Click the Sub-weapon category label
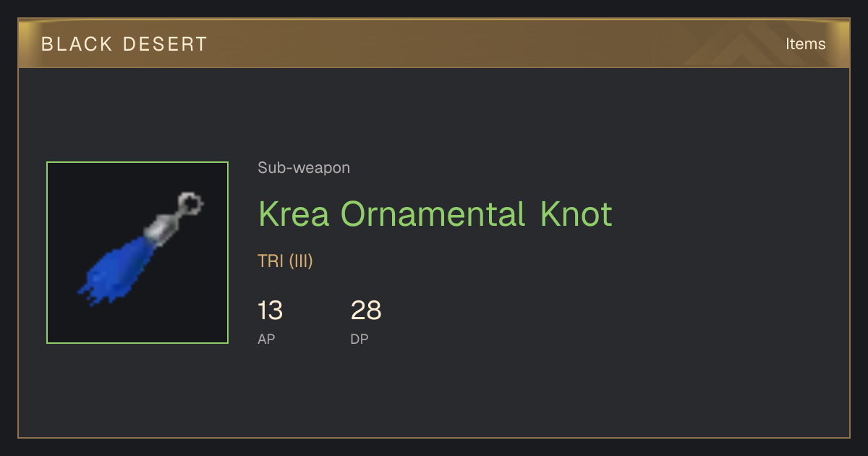868x456 pixels. 304,168
